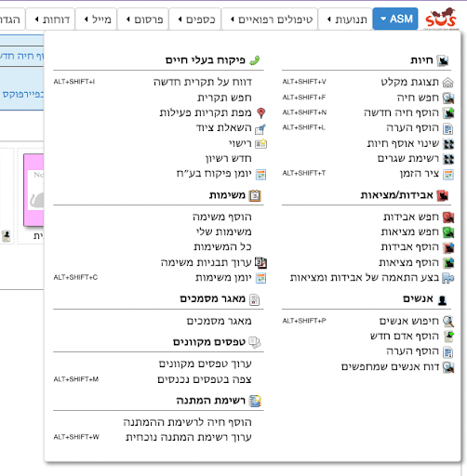The width and height of the screenshot is (467, 476).
Task: Open the כספים menu
Action: coord(194,20)
